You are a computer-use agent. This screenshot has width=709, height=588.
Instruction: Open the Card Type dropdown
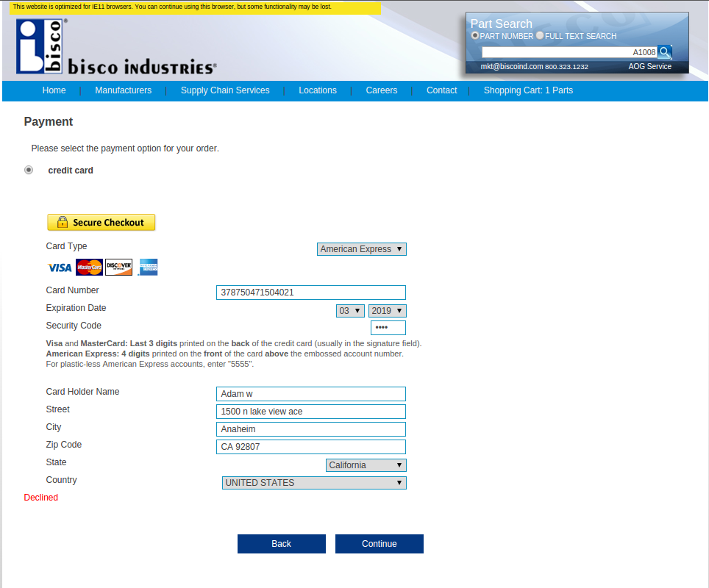click(362, 249)
